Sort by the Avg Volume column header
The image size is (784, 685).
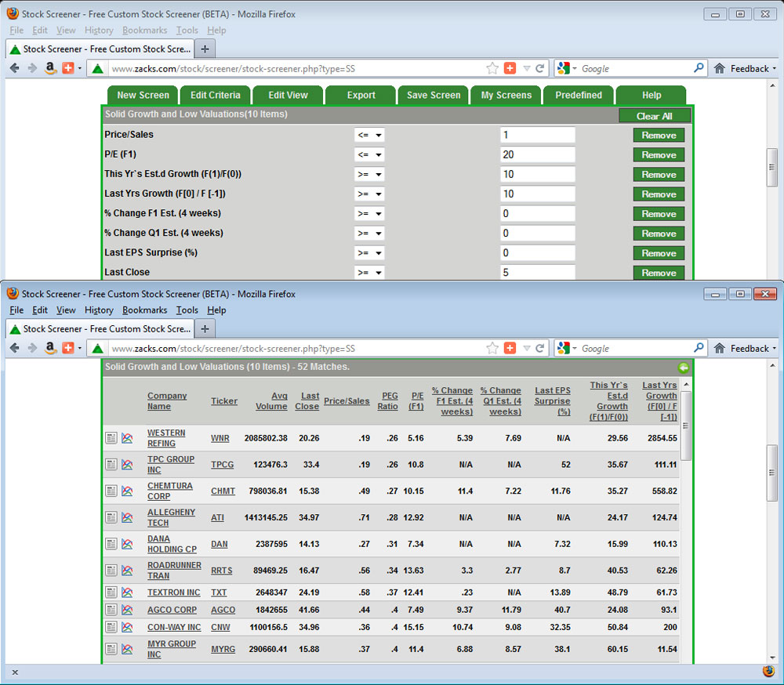[271, 401]
